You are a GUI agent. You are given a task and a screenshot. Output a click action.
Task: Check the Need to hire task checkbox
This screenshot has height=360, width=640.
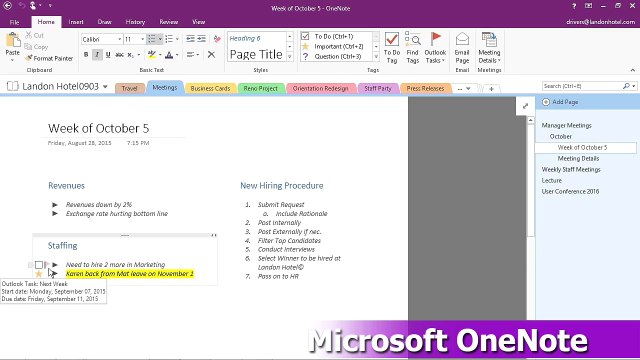coord(39,265)
